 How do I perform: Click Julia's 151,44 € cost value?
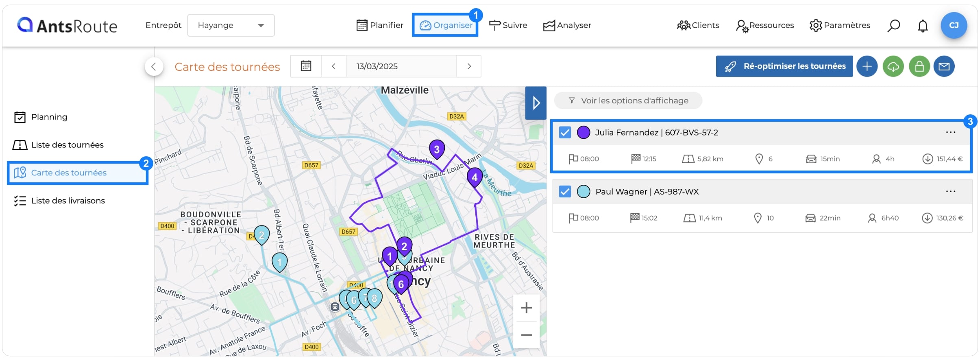(950, 159)
